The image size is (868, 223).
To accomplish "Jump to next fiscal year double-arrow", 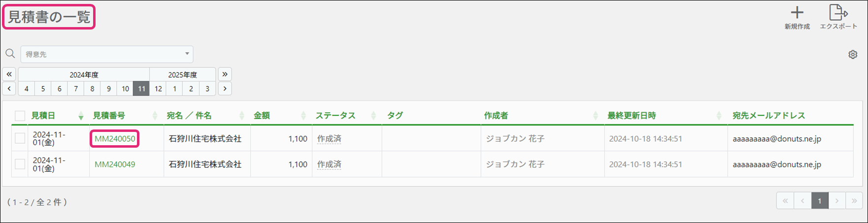I will click(x=225, y=74).
